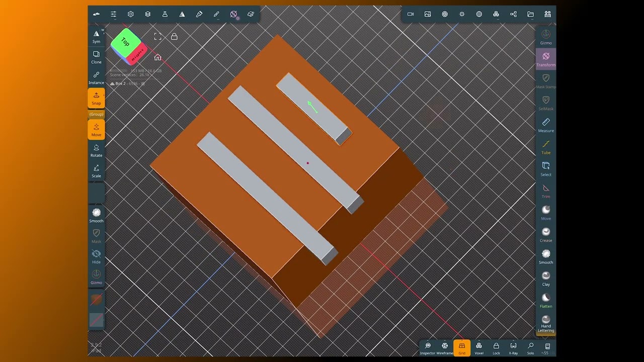This screenshot has width=644, height=362.
Task: Open the paint brush painting menu
Action: 199,14
